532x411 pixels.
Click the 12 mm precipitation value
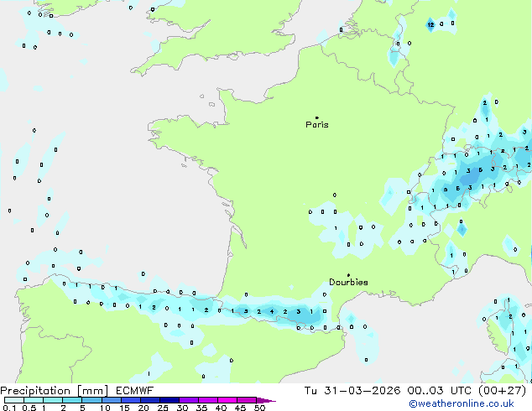pyautogui.click(x=430, y=24)
